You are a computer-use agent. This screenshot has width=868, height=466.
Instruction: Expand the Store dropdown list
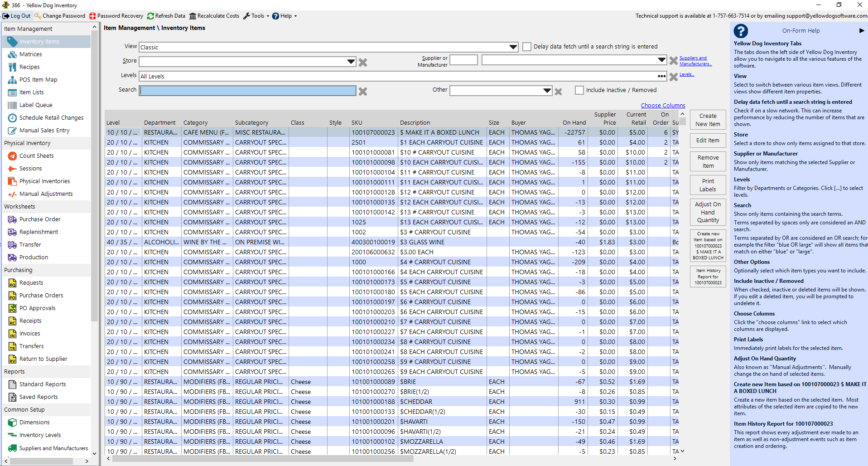pos(351,61)
